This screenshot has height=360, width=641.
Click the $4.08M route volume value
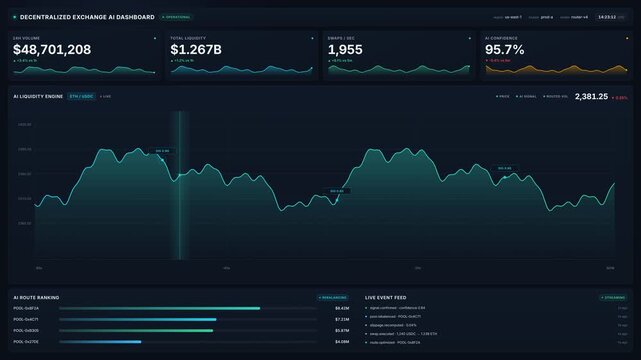[x=342, y=342]
